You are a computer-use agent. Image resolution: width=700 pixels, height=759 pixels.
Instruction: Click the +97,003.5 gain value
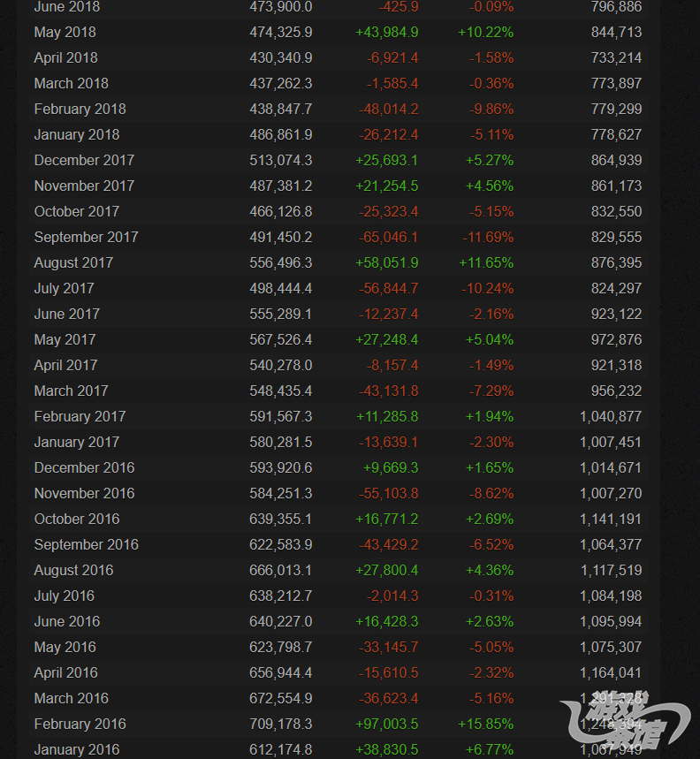pos(387,725)
